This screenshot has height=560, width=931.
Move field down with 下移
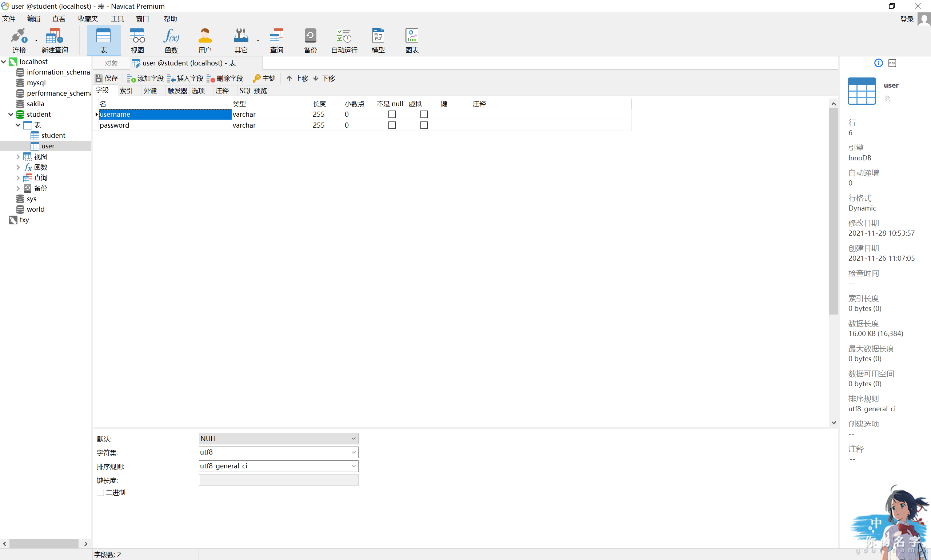pos(324,78)
